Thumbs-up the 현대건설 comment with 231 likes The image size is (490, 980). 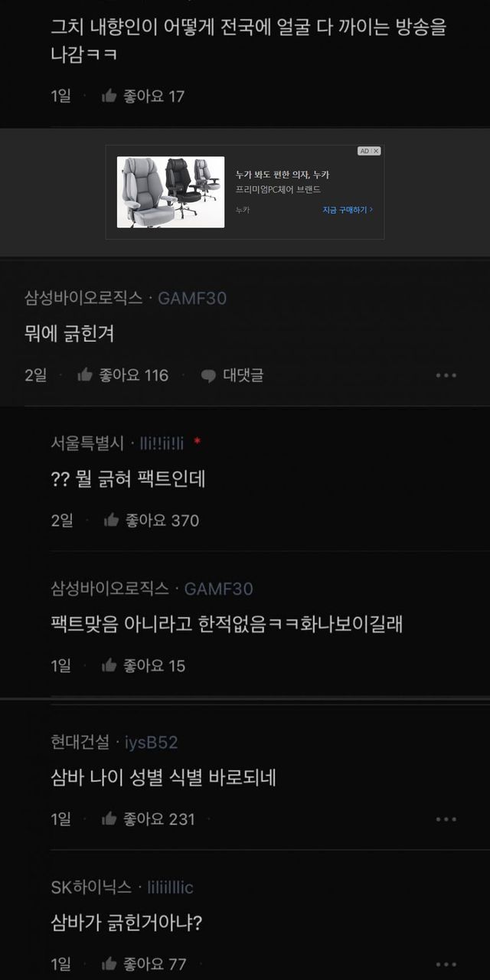point(109,819)
